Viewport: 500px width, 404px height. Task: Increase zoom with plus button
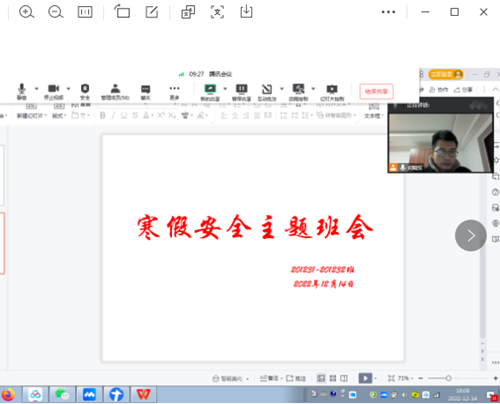(x=495, y=378)
